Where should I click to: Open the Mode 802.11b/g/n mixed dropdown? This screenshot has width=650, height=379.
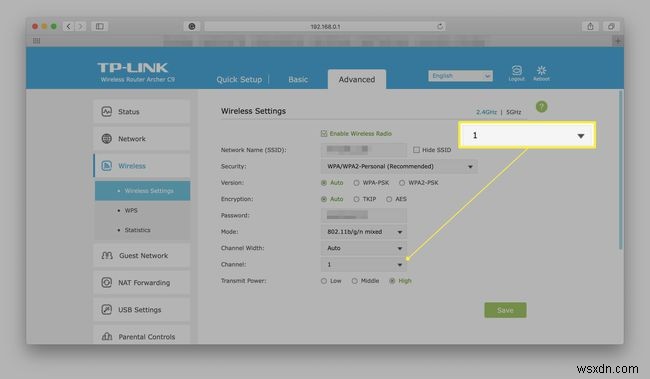point(364,232)
